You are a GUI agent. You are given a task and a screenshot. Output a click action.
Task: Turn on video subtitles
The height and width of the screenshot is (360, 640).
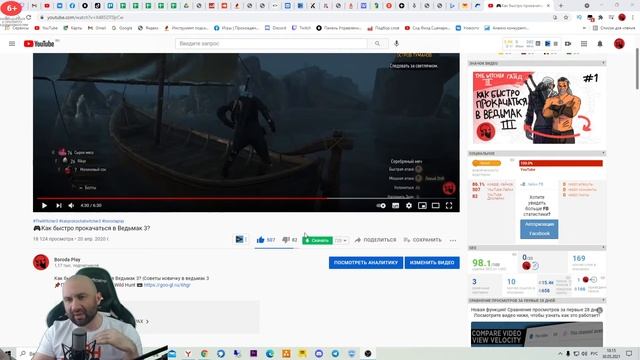395,206
